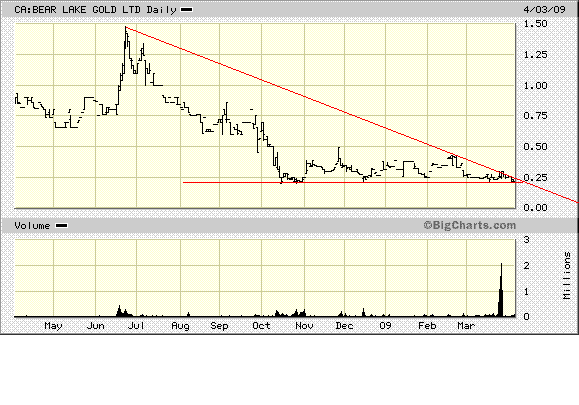
Task: Click the 1.25 price axis label
Action: (535, 55)
